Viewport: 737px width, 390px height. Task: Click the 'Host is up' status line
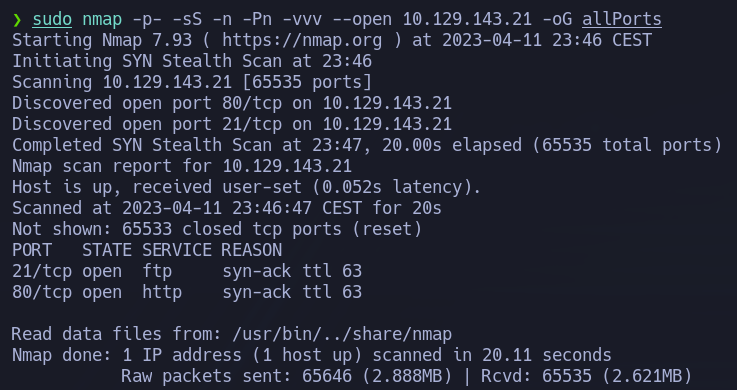pyautogui.click(x=247, y=187)
